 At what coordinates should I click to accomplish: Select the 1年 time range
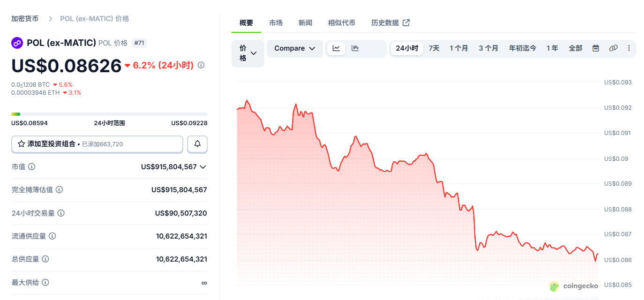552,48
